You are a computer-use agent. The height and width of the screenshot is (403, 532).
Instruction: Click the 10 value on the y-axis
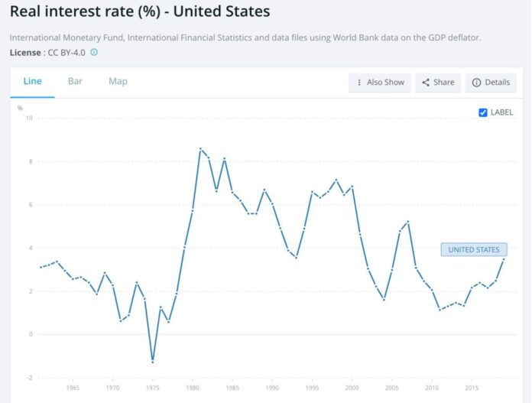pos(29,118)
